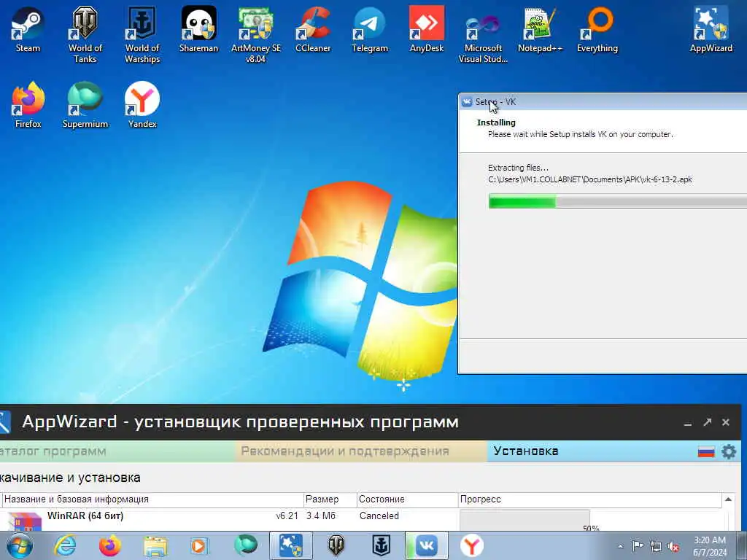
Task: Open World of Tanks from taskbar
Action: click(x=336, y=545)
